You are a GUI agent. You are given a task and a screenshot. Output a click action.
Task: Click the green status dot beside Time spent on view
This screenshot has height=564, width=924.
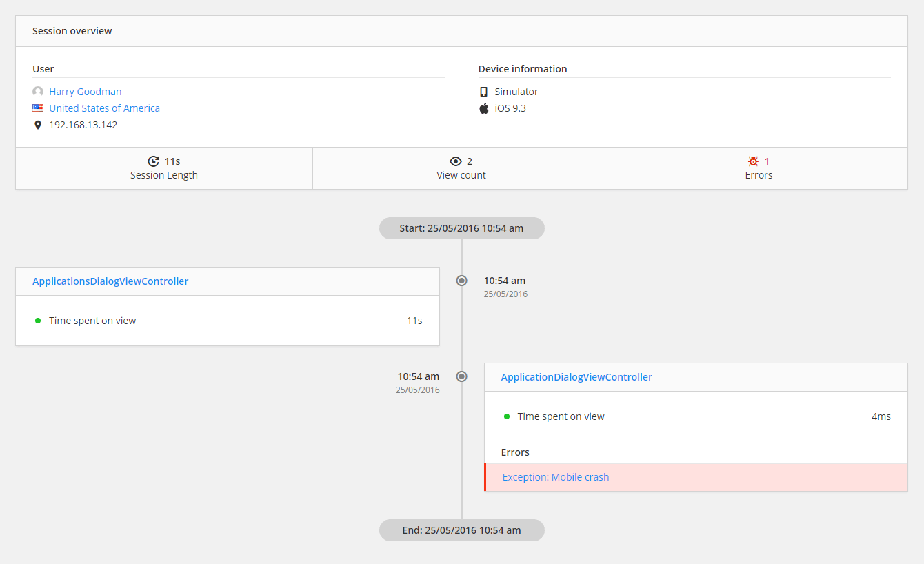(38, 321)
